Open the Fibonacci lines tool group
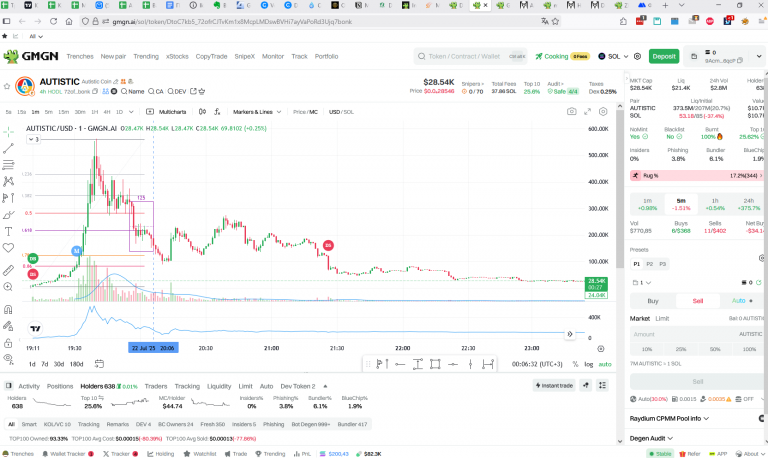Viewport: 768px width, 458px height. tap(8, 165)
